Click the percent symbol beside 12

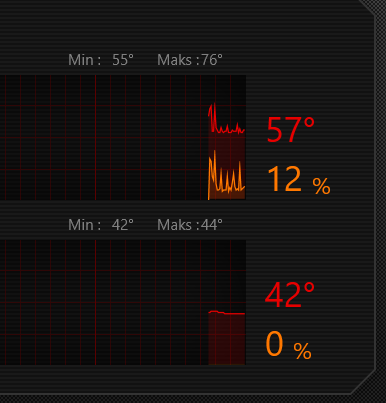pos(321,186)
